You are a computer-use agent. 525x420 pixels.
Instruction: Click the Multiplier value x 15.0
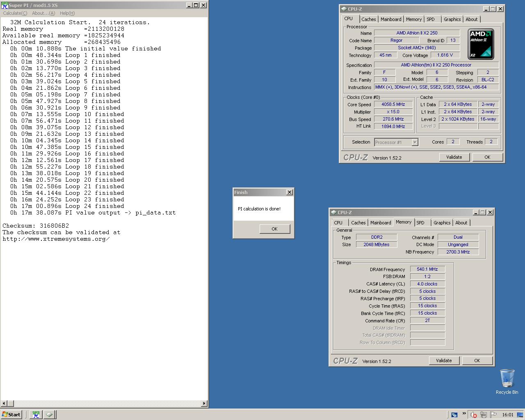tap(393, 112)
